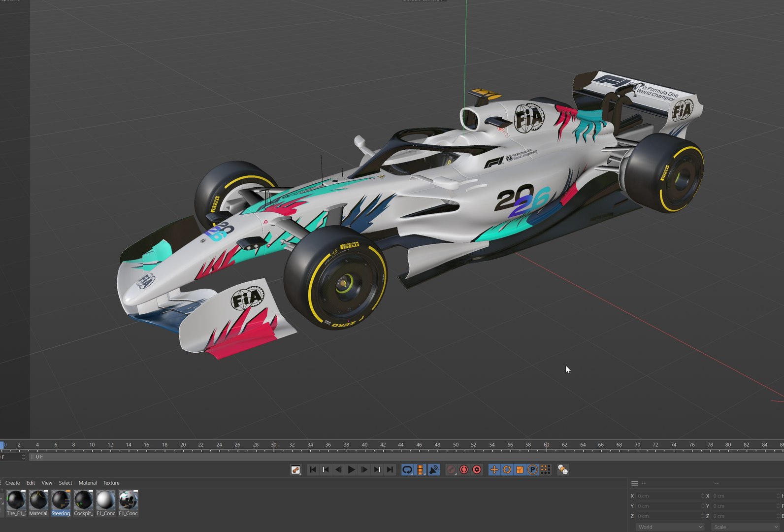Click the position X stepper arrows
The image size is (784, 532).
tap(703, 496)
